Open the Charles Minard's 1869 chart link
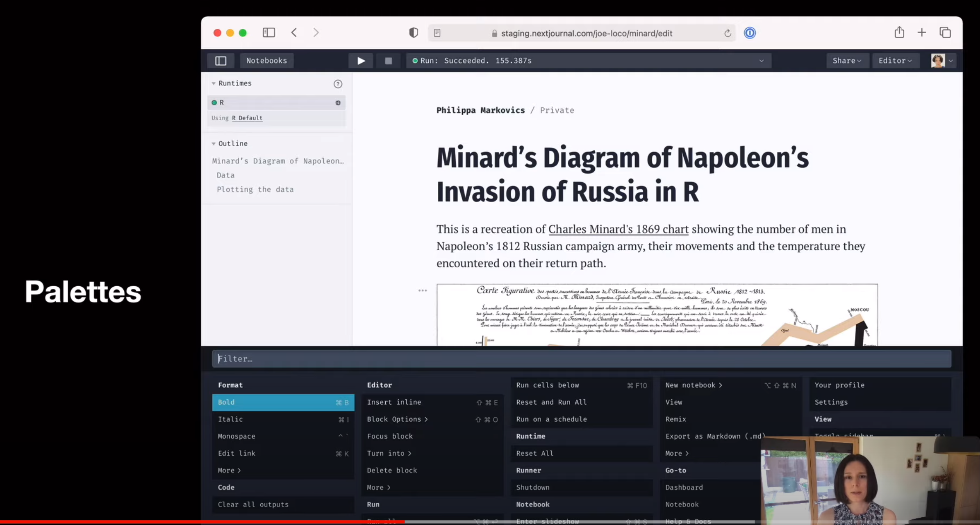 click(618, 229)
